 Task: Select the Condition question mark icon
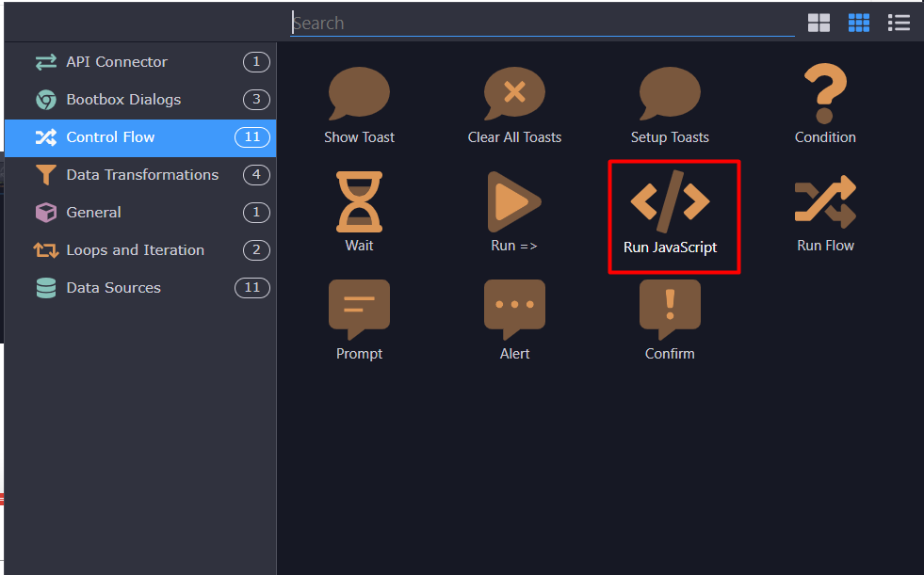[825, 93]
